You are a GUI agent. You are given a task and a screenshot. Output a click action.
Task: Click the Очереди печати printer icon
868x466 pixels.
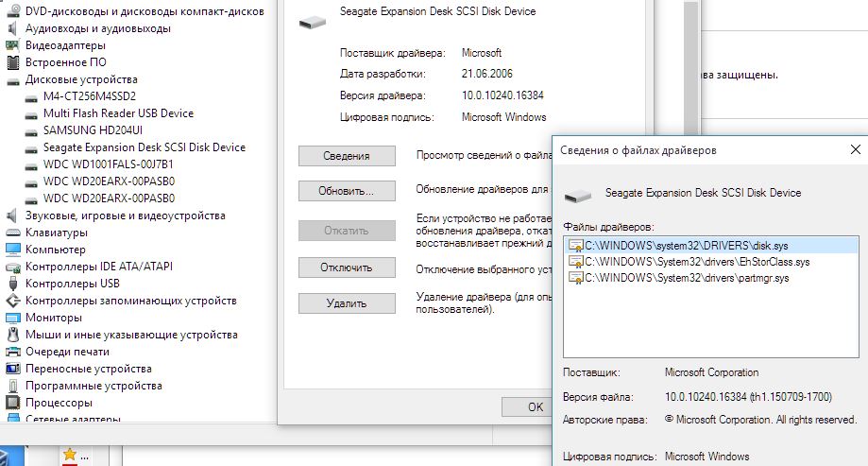pyautogui.click(x=13, y=352)
